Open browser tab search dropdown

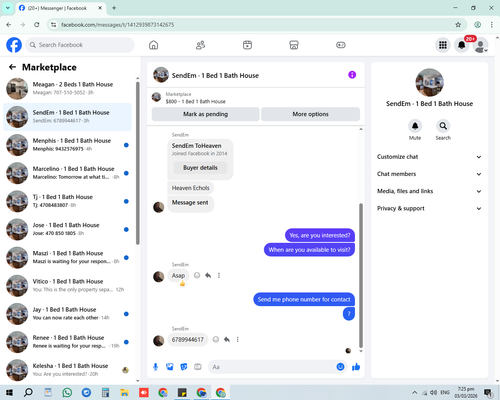(x=8, y=8)
